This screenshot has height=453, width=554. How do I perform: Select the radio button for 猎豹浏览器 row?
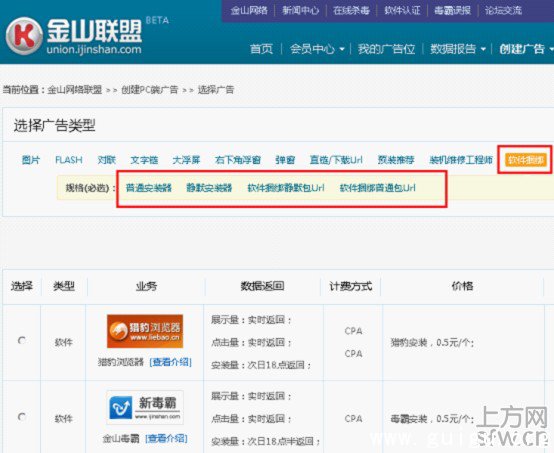pyautogui.click(x=22, y=340)
